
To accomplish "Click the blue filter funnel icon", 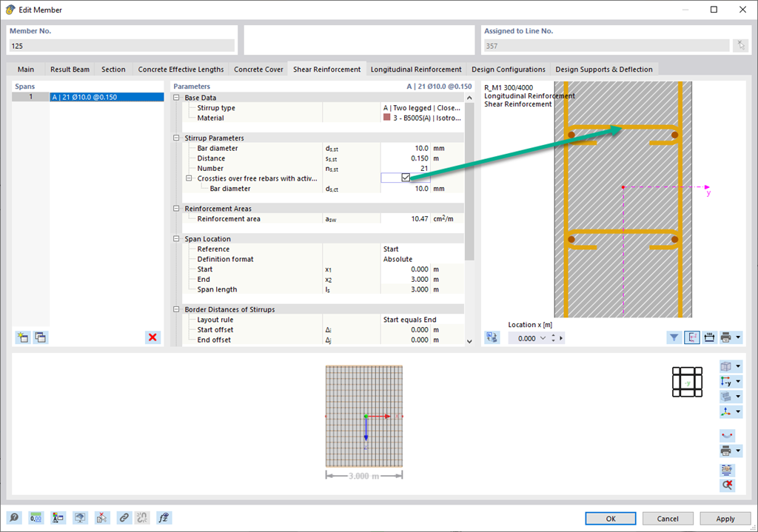I will point(674,337).
